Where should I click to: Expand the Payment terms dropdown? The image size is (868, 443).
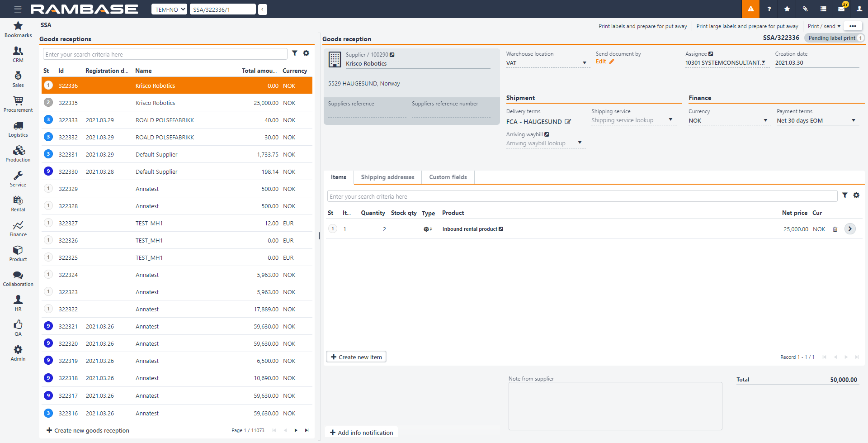853,121
